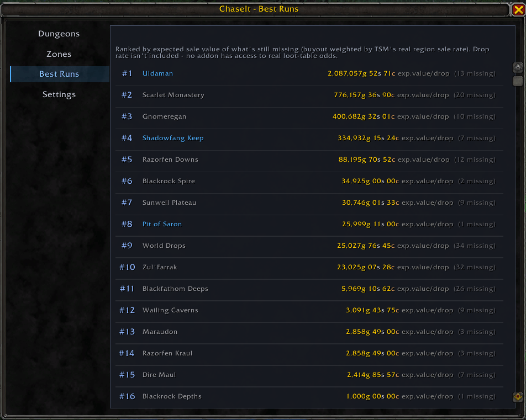526x420 pixels.
Task: Click the (13 missing) count
Action: [475, 73]
